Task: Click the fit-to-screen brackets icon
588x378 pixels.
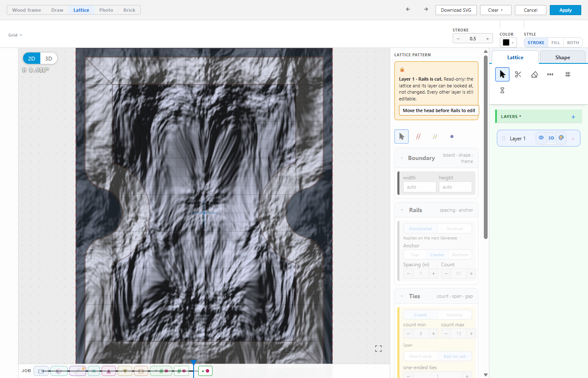Action: pyautogui.click(x=378, y=349)
